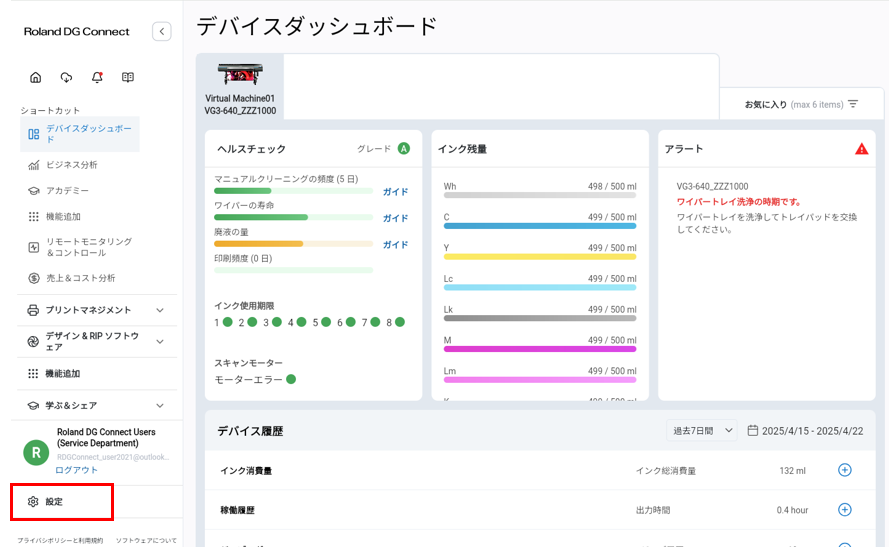Click the 設定 gear icon
The width and height of the screenshot is (889, 547).
(x=33, y=502)
